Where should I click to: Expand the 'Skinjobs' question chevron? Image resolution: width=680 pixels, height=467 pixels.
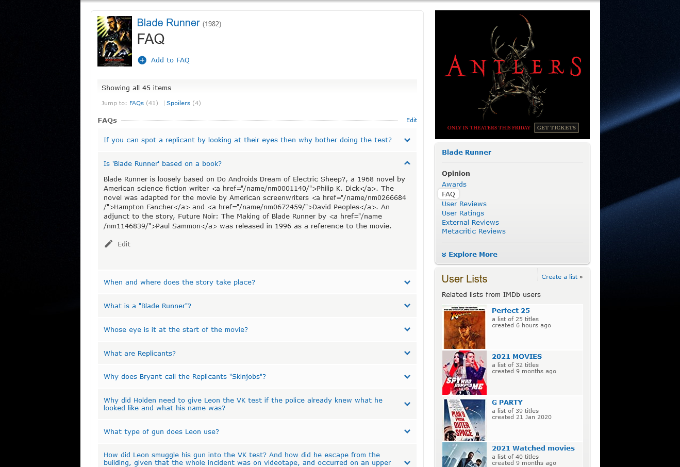coord(407,377)
